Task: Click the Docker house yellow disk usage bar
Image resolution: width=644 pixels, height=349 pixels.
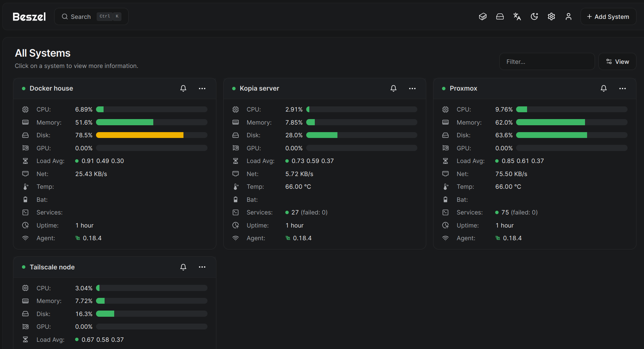Action: pyautogui.click(x=140, y=135)
